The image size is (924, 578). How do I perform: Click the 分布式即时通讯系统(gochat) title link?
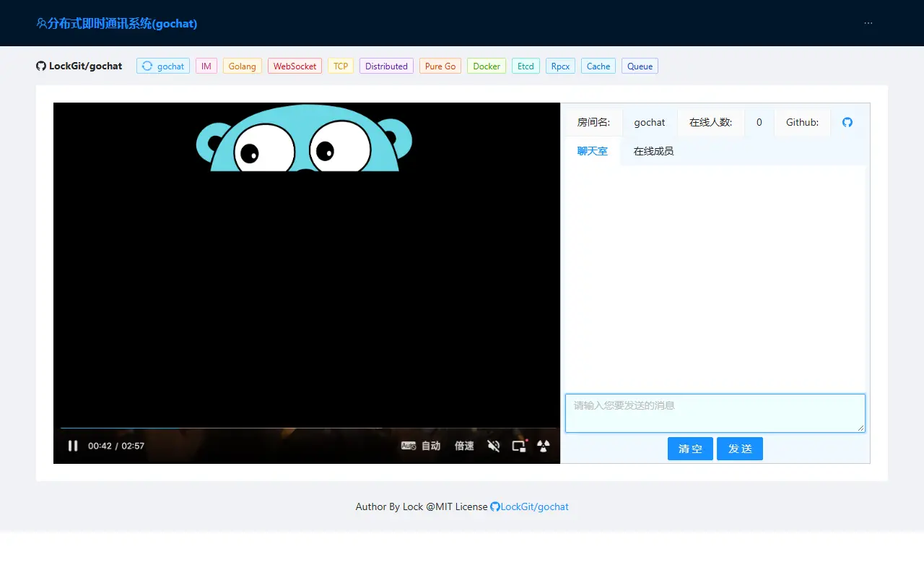(117, 23)
